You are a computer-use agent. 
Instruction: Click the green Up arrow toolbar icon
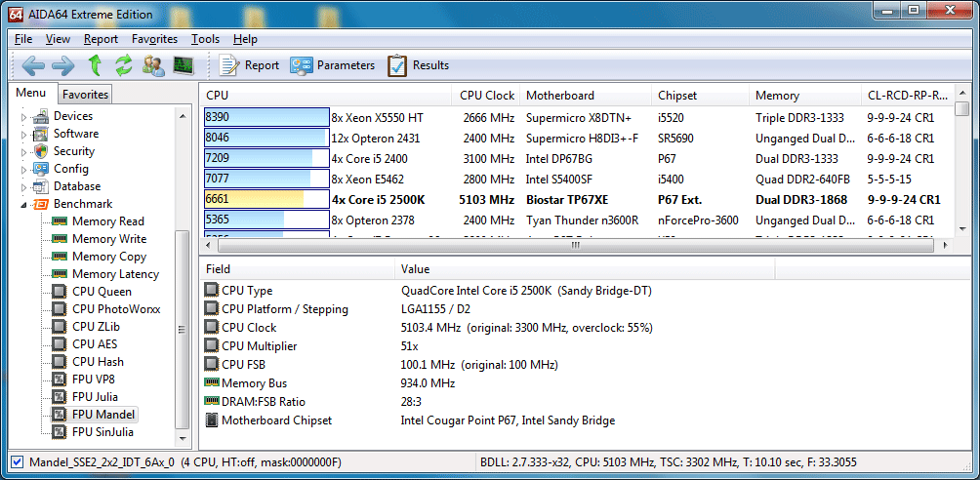[x=95, y=65]
